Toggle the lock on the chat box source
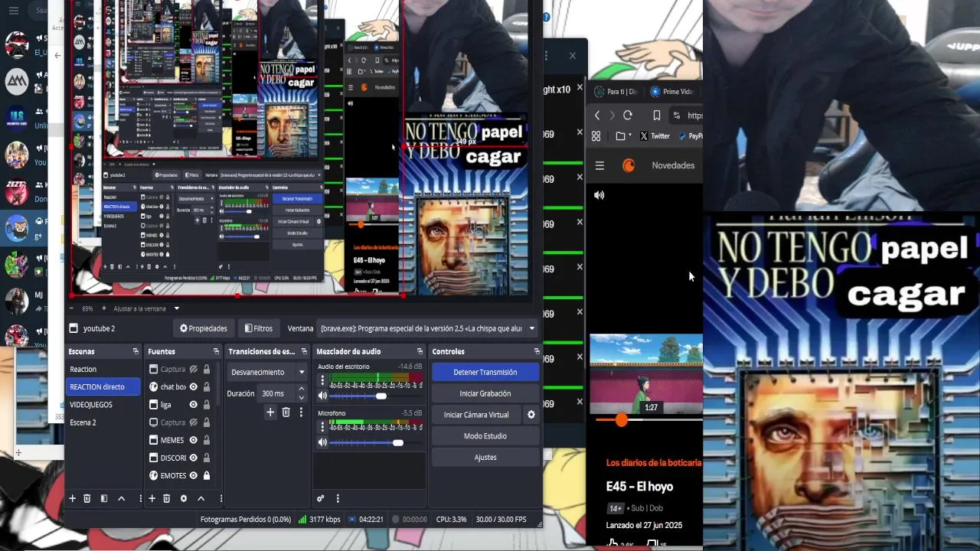Screen dimensions: 980x551 [x=207, y=386]
